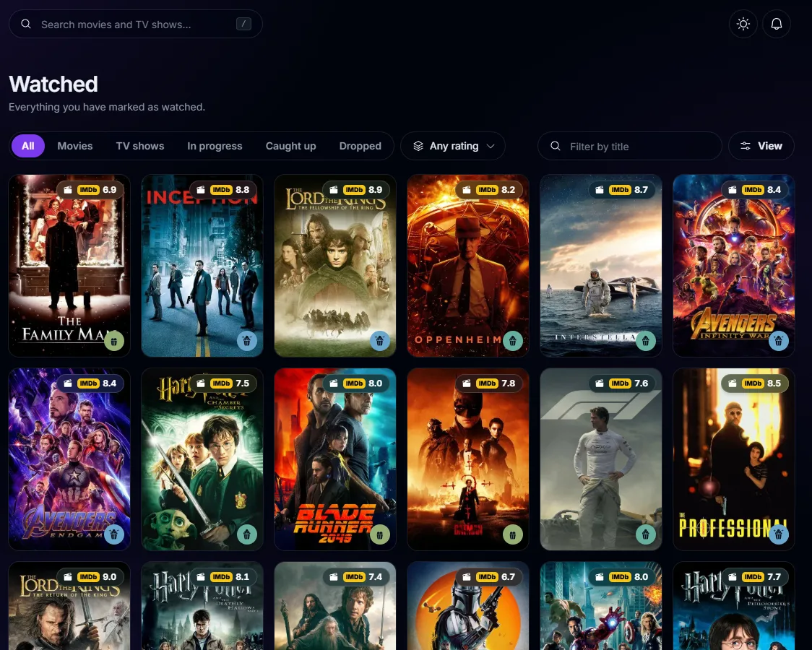
Task: Click the layers icon in rating filter
Action: (418, 146)
